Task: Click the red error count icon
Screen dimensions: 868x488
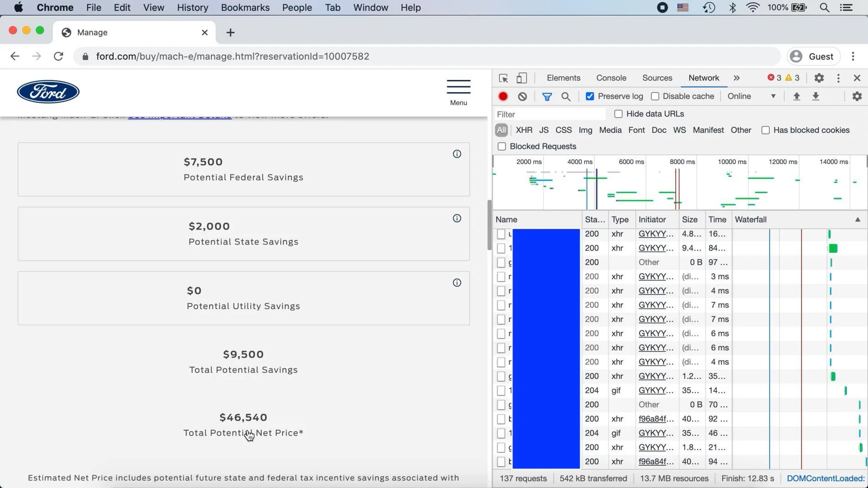Action: coord(771,78)
